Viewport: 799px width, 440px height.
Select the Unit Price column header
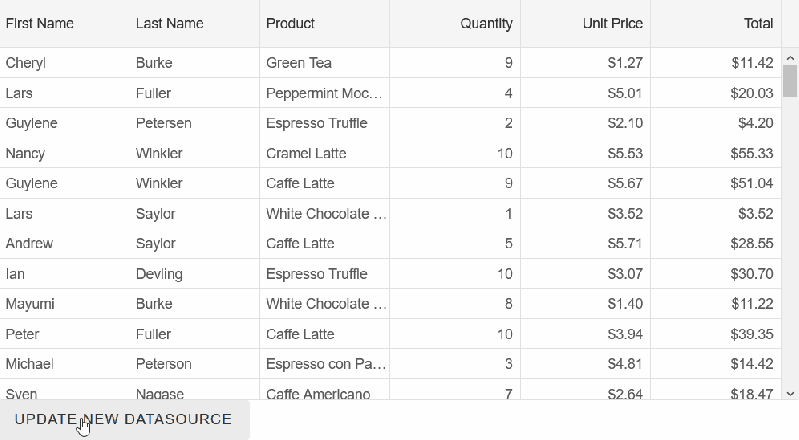pos(612,23)
